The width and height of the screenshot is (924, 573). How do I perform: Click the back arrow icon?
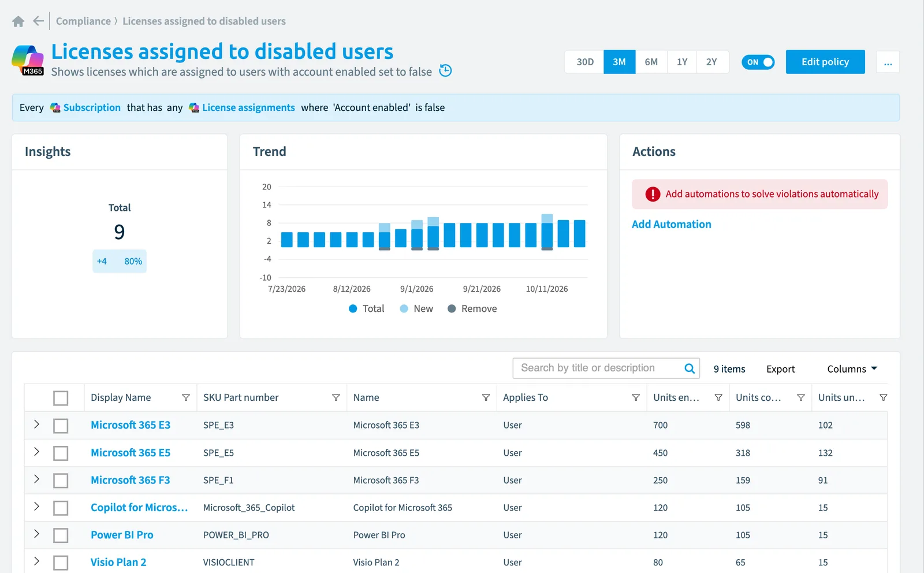pos(38,21)
